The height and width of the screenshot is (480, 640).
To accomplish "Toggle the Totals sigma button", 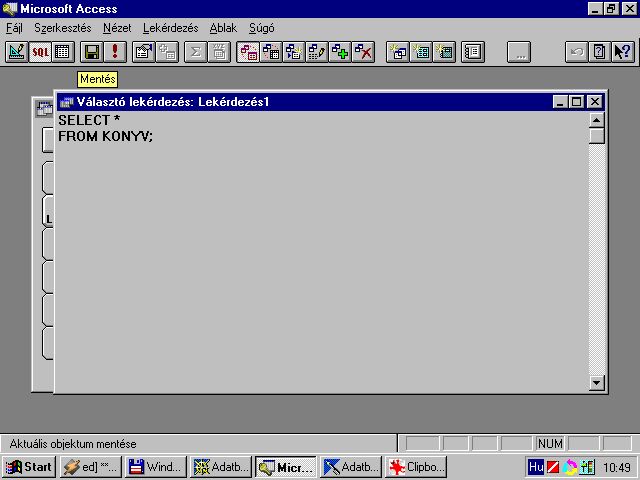I will pyautogui.click(x=196, y=52).
